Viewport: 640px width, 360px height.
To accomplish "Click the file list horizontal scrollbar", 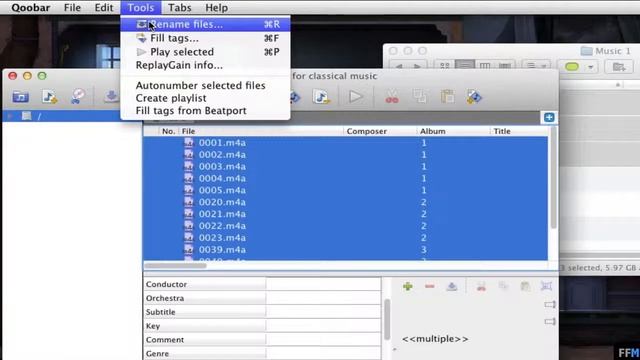I will 176,266.
